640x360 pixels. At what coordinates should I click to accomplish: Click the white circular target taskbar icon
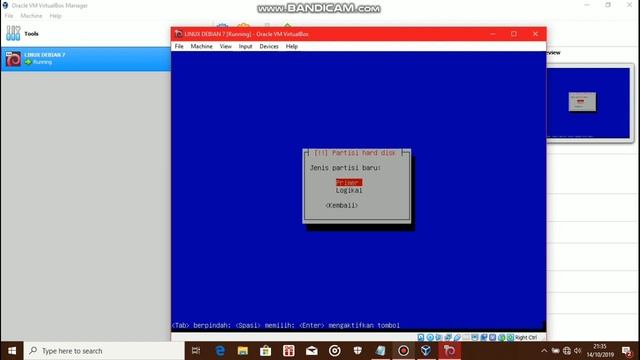point(335,351)
